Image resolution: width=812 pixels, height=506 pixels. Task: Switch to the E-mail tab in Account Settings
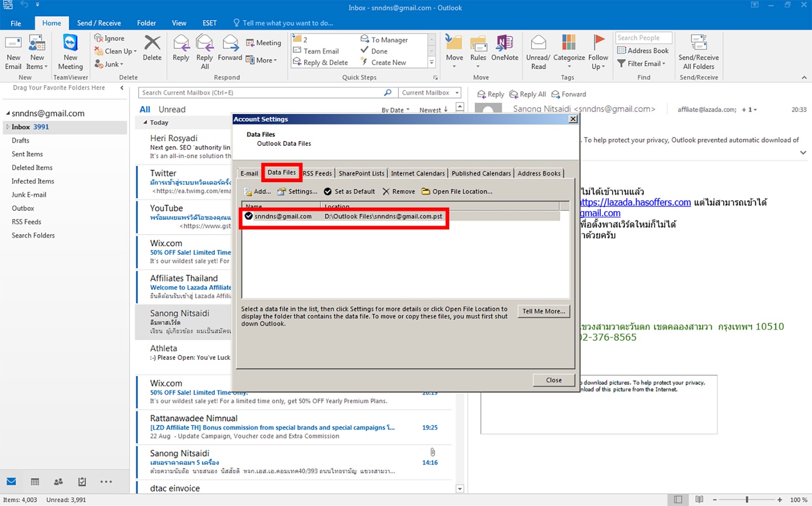pos(249,174)
